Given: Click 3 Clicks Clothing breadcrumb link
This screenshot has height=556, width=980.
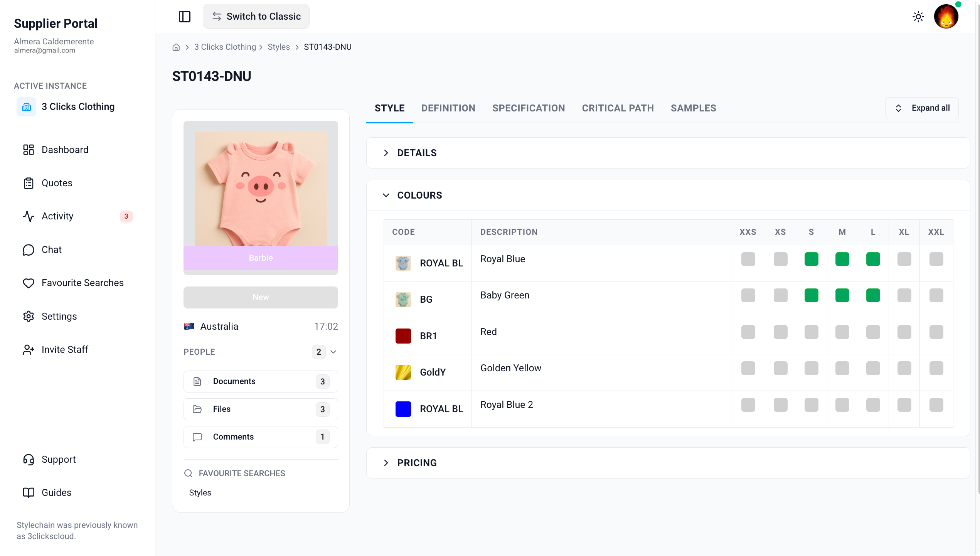Looking at the screenshot, I should [x=225, y=47].
